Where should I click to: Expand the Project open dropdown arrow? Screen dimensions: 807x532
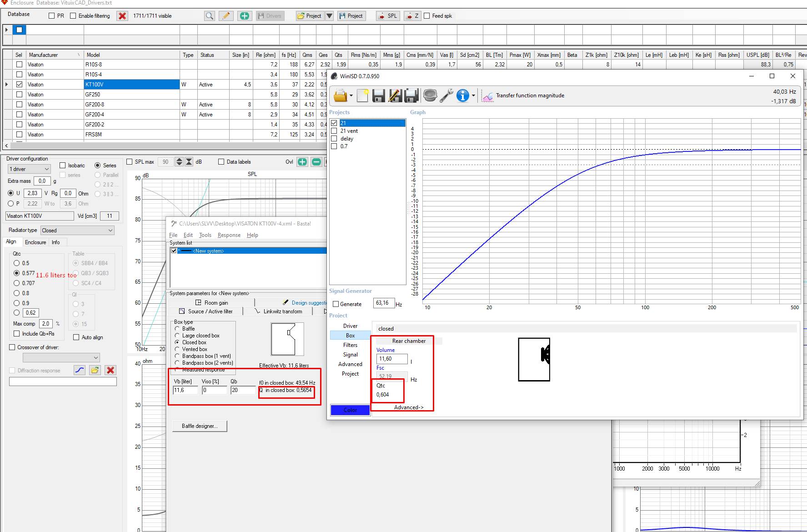click(x=330, y=16)
